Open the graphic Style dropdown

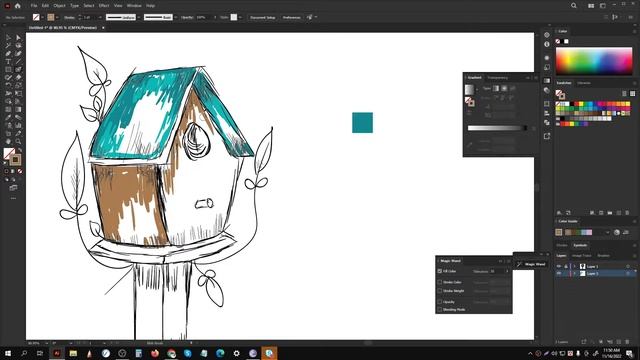coord(240,18)
